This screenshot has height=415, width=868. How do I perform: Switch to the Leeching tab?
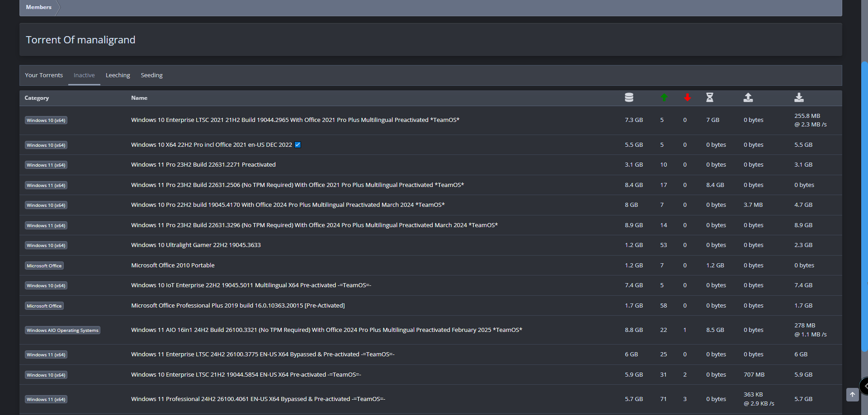pyautogui.click(x=118, y=75)
